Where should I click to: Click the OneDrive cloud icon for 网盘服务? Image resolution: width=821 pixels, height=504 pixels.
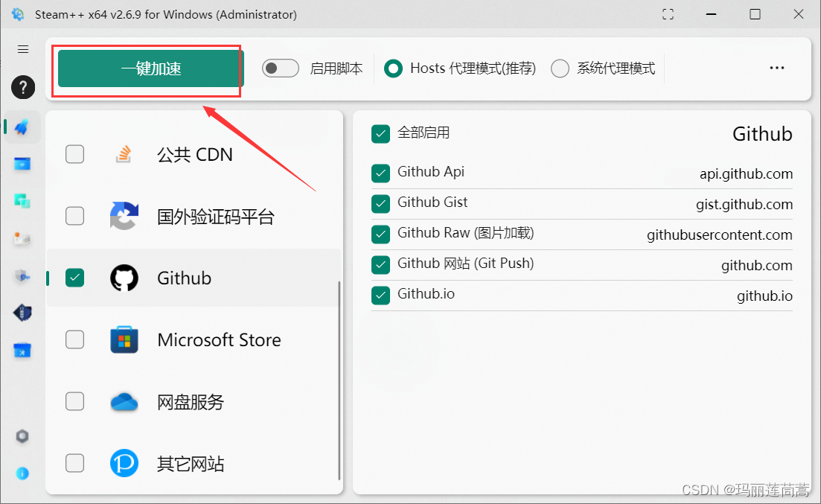pyautogui.click(x=124, y=402)
